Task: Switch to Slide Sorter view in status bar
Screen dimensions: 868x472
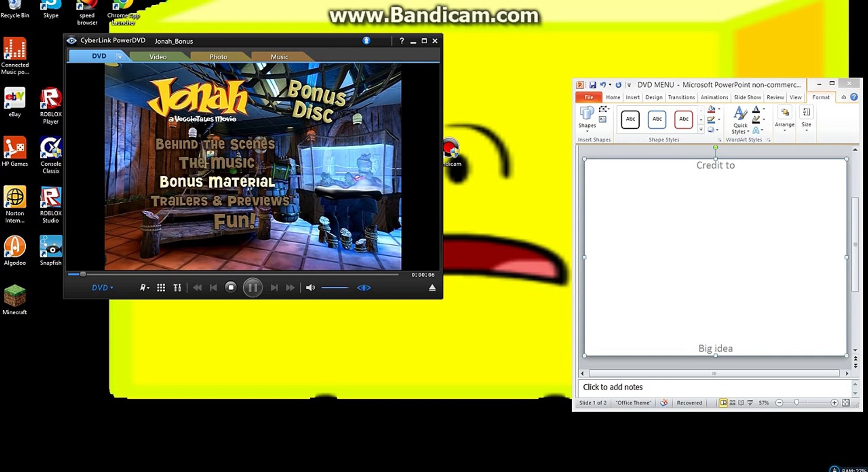Action: 733,403
